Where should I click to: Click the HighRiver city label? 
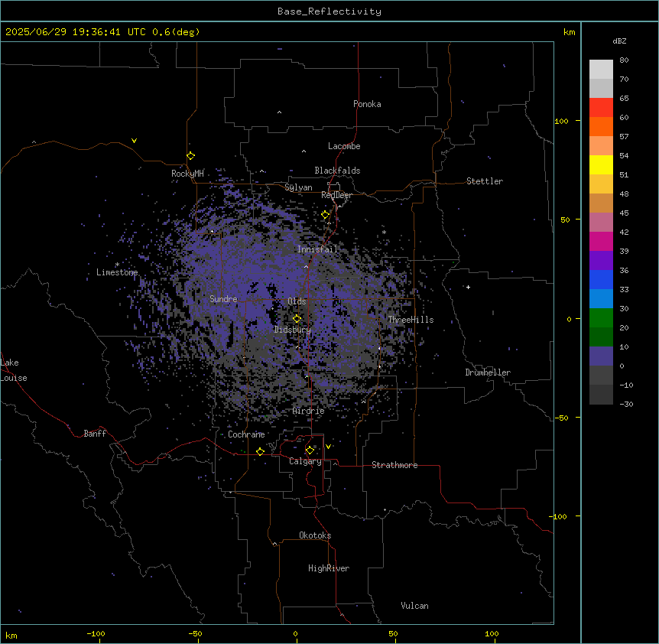329,568
